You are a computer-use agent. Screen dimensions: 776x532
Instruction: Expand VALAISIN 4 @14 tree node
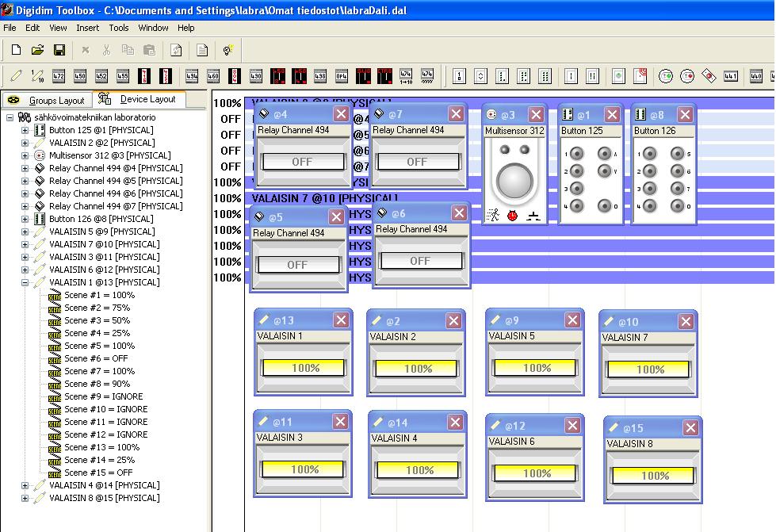click(x=25, y=485)
